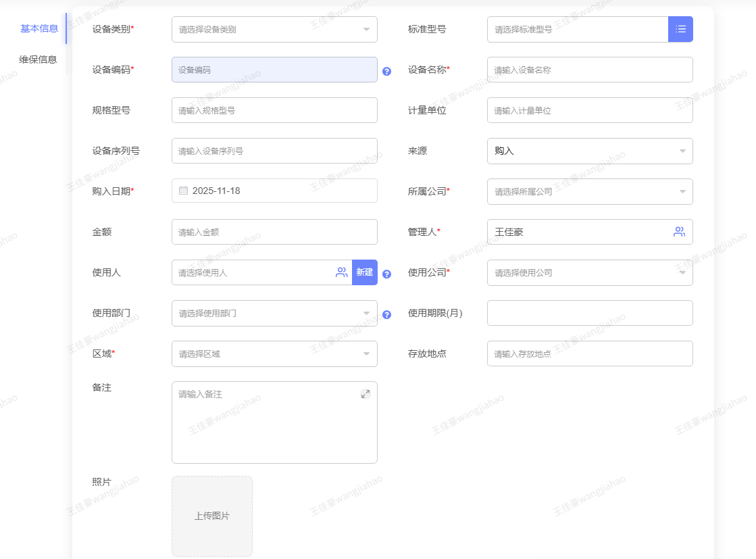The height and width of the screenshot is (559, 756).
Task: Expand the 所属公司 dropdown
Action: pyautogui.click(x=589, y=191)
